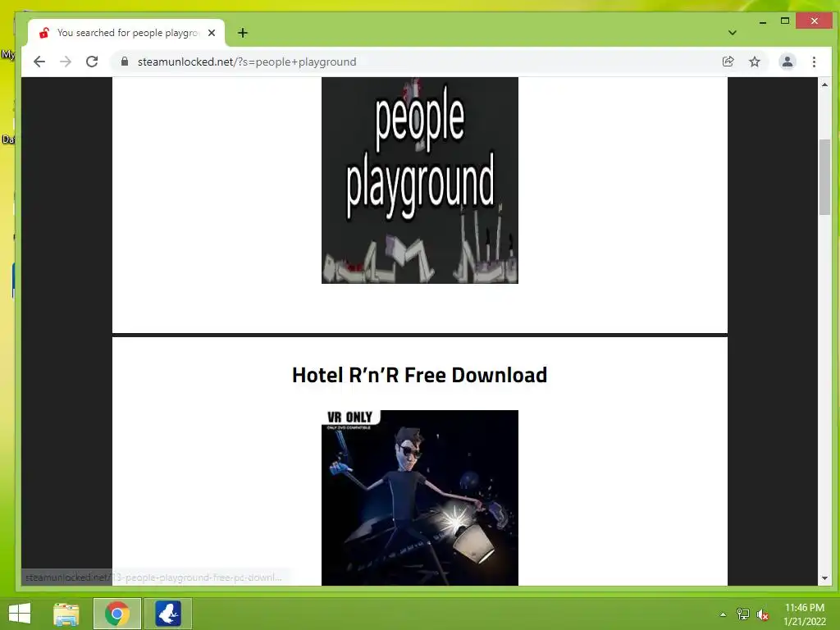The height and width of the screenshot is (630, 840).
Task: Click the browser forward arrow
Action: coord(66,62)
